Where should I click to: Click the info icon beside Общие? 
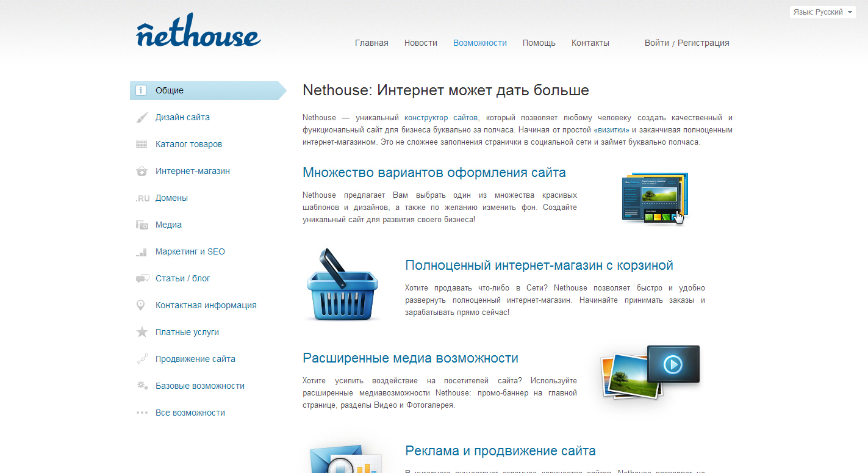(x=142, y=90)
